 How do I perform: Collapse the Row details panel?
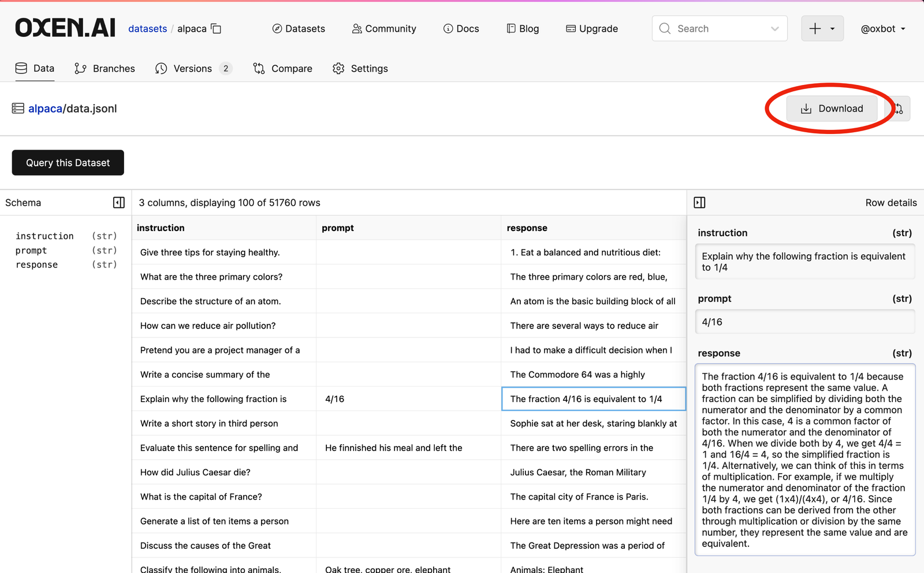(699, 202)
